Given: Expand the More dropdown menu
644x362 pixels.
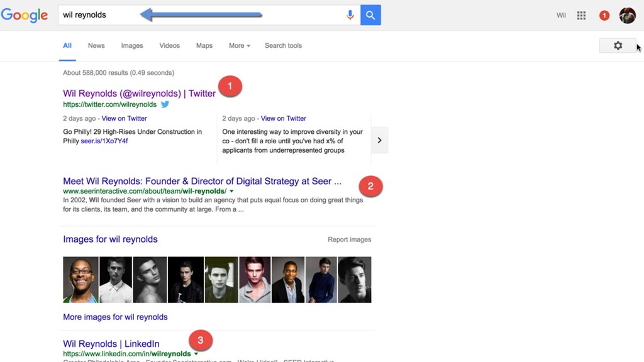Looking at the screenshot, I should (x=240, y=45).
